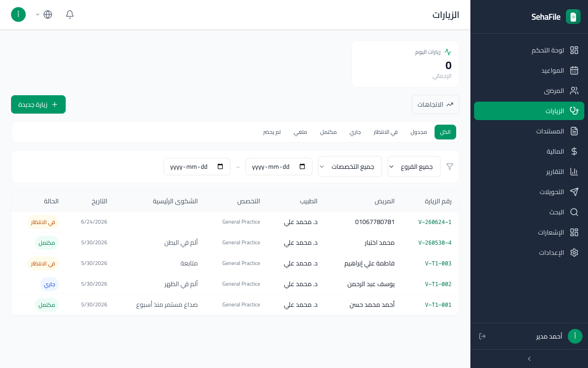The image size is (588, 368).
Task: Click the stethoscope icon beside الزيارات
Action: (574, 111)
